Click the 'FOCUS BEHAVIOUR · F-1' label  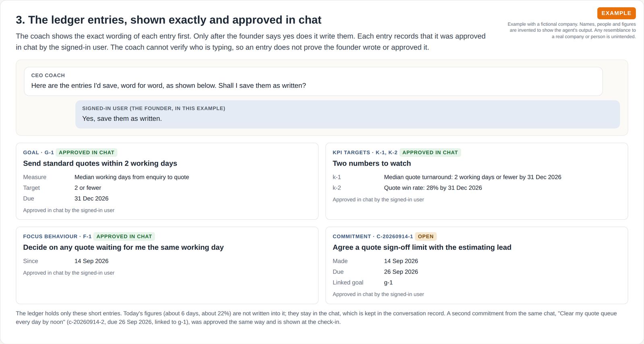[57, 236]
